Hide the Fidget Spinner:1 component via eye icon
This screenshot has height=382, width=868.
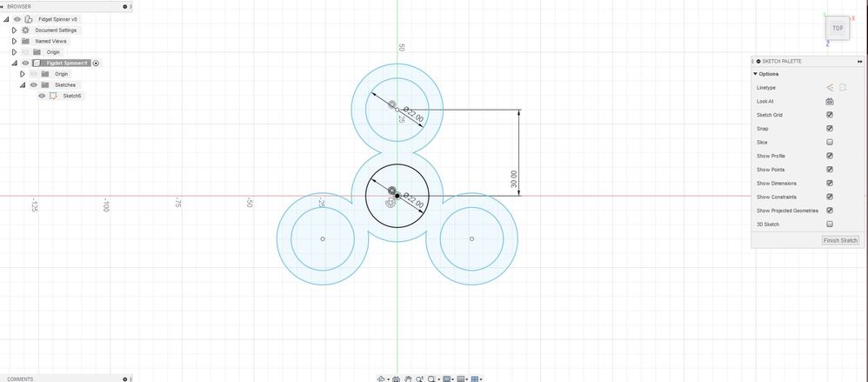tap(25, 64)
